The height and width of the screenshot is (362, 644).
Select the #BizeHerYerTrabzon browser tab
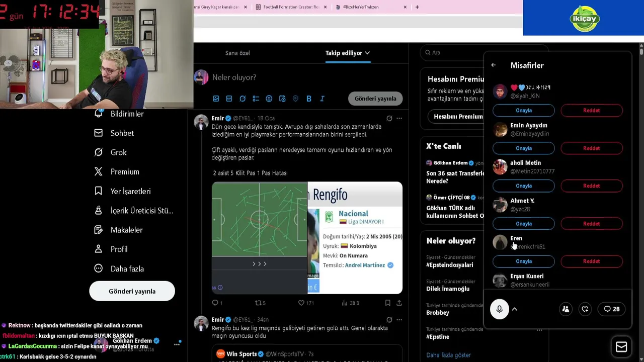[x=370, y=7]
